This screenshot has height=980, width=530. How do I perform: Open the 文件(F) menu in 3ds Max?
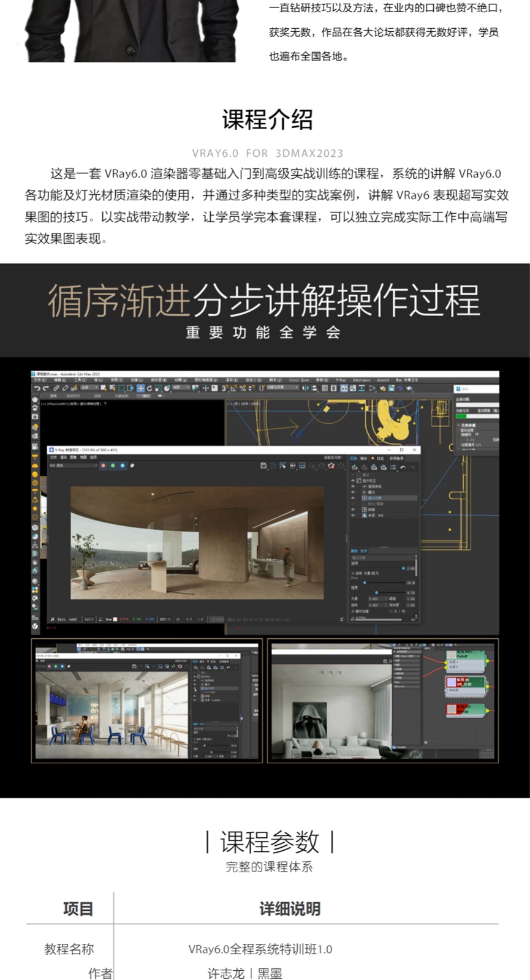pos(39,380)
